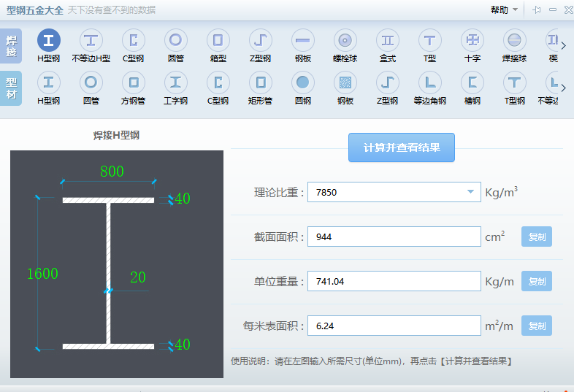This screenshot has height=392, width=574.
Task: Copy the 单位重量 value with 复制
Action: point(537,282)
